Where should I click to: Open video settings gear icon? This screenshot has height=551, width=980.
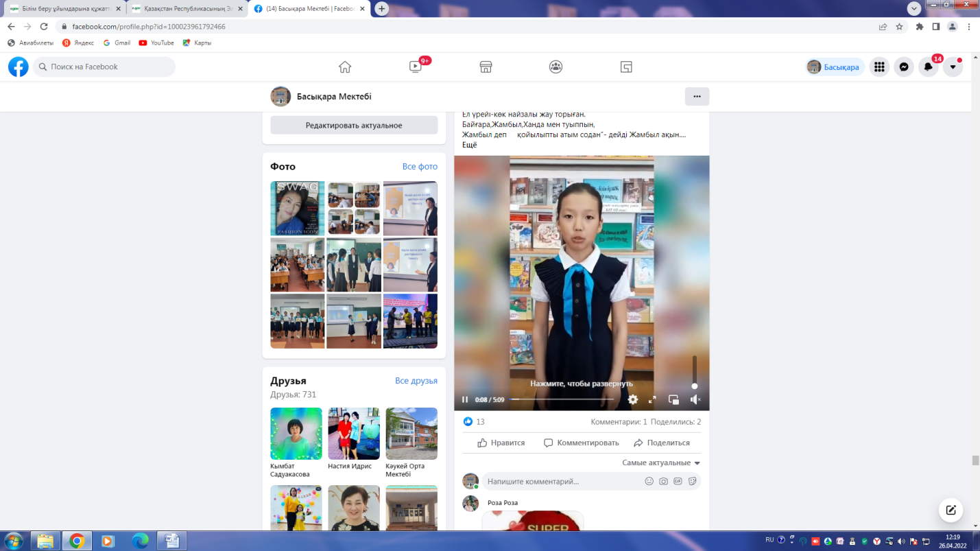pos(632,399)
